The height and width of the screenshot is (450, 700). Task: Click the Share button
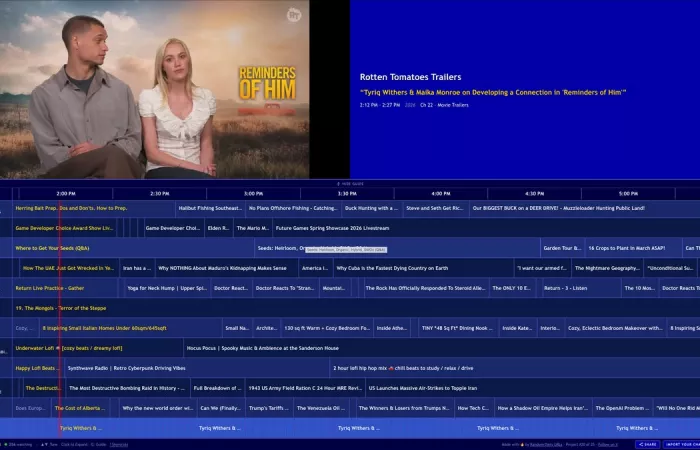(648, 445)
